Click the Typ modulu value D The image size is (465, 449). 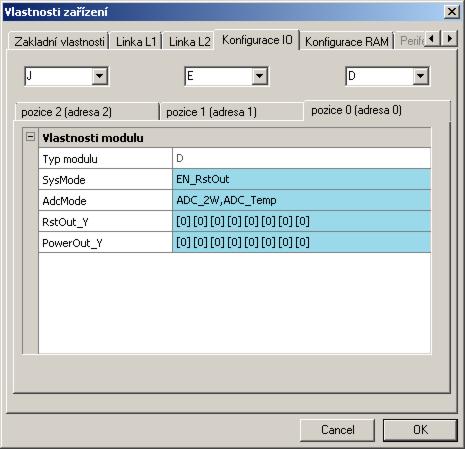point(302,159)
